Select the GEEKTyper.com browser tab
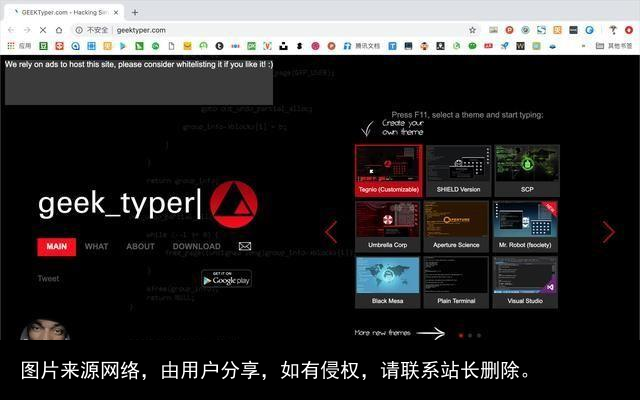Image resolution: width=640 pixels, height=400 pixels. [64, 12]
